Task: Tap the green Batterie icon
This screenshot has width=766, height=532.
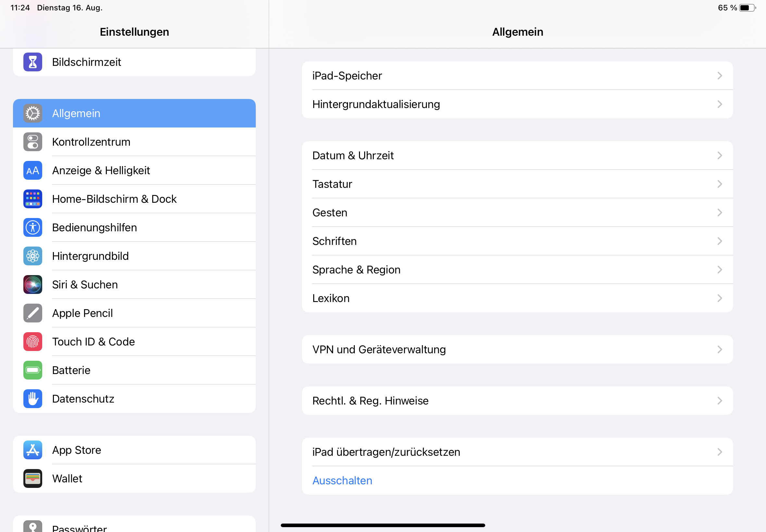Action: (x=33, y=370)
